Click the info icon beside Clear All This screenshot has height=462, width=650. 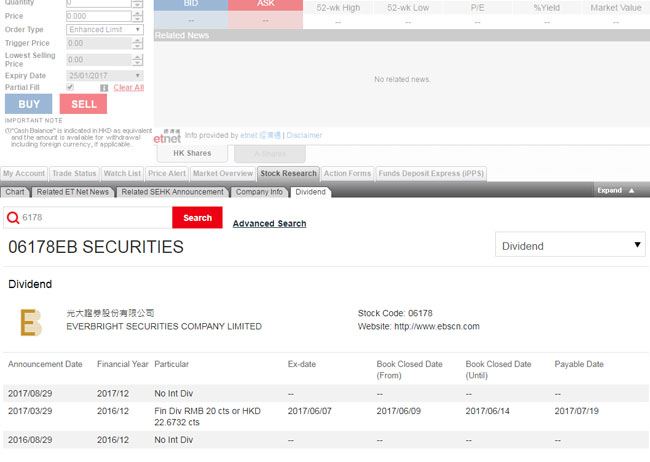[x=104, y=88]
